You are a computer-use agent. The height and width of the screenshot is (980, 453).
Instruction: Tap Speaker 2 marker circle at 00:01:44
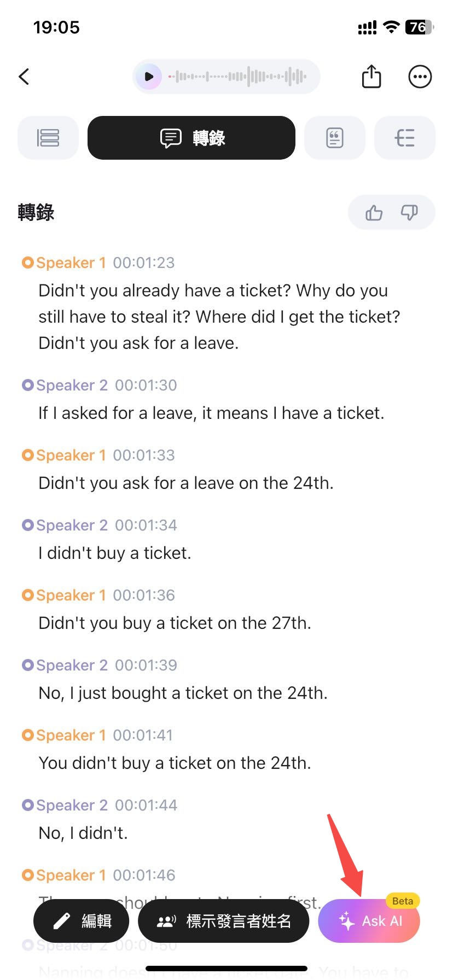pyautogui.click(x=28, y=805)
